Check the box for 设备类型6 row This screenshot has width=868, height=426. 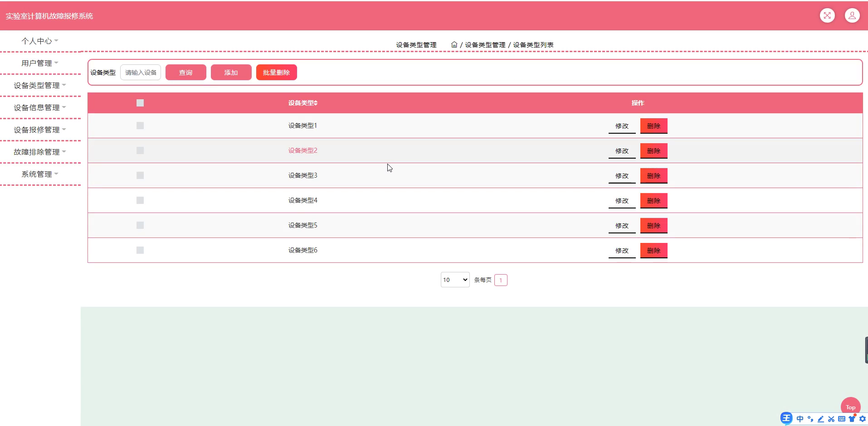coord(140,250)
